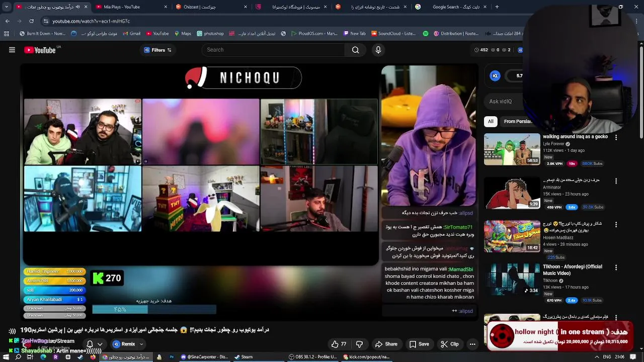Viewport: 644px width, 362px height.
Task: Open the Firefox taskbar icon
Action: (93, 357)
